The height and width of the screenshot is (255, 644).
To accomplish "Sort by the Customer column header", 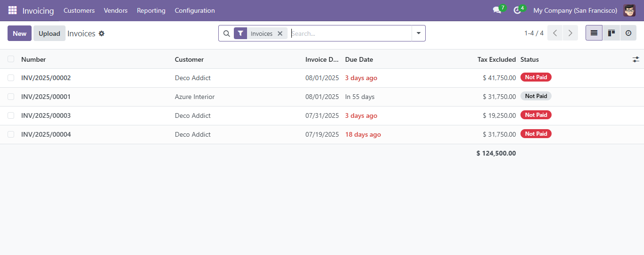I will [189, 59].
